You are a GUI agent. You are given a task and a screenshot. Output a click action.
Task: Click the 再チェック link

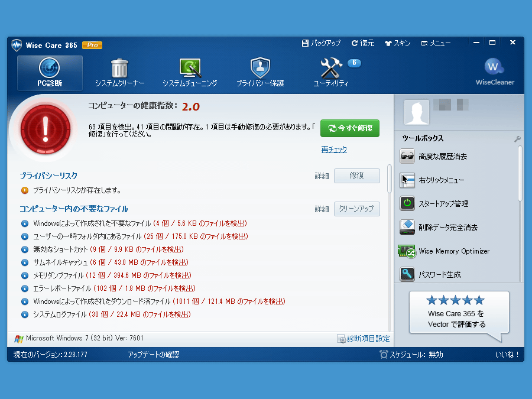pyautogui.click(x=334, y=150)
